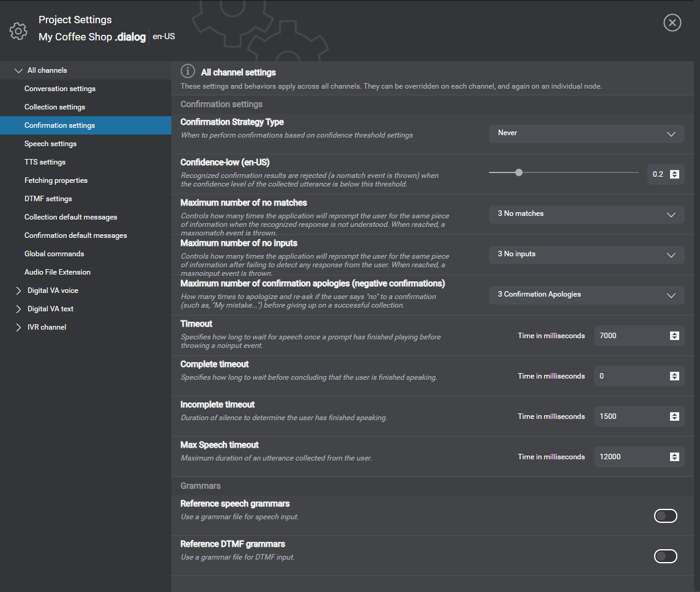Close the Project Settings dialog
This screenshot has width=700, height=592.
coord(672,23)
